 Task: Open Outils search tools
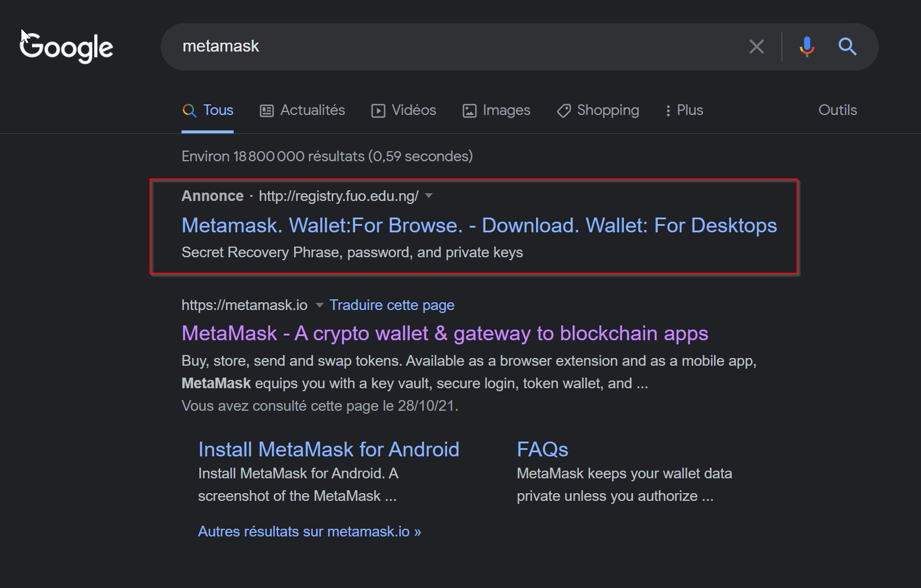point(837,110)
